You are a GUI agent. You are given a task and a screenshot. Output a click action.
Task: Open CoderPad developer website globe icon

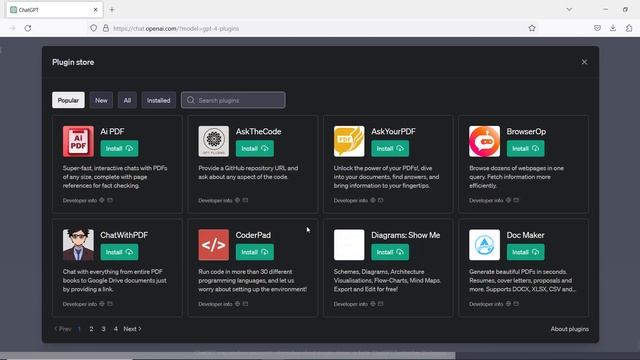[x=238, y=304]
